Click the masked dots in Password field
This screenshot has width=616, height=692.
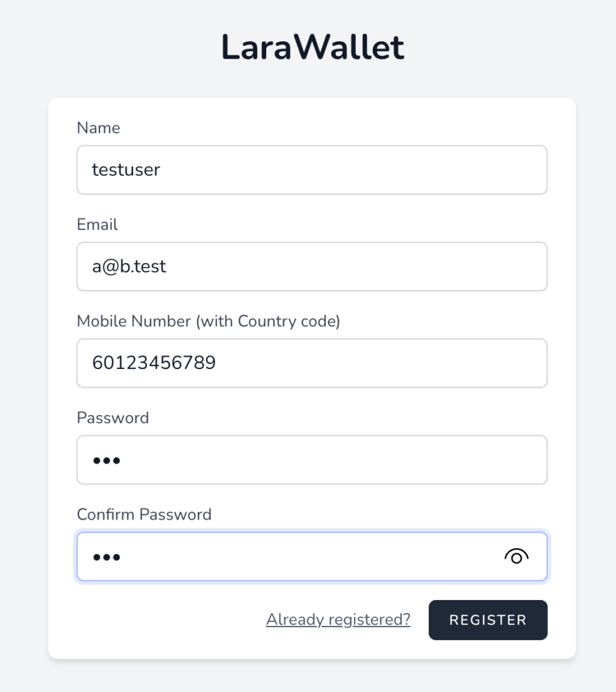click(x=107, y=461)
